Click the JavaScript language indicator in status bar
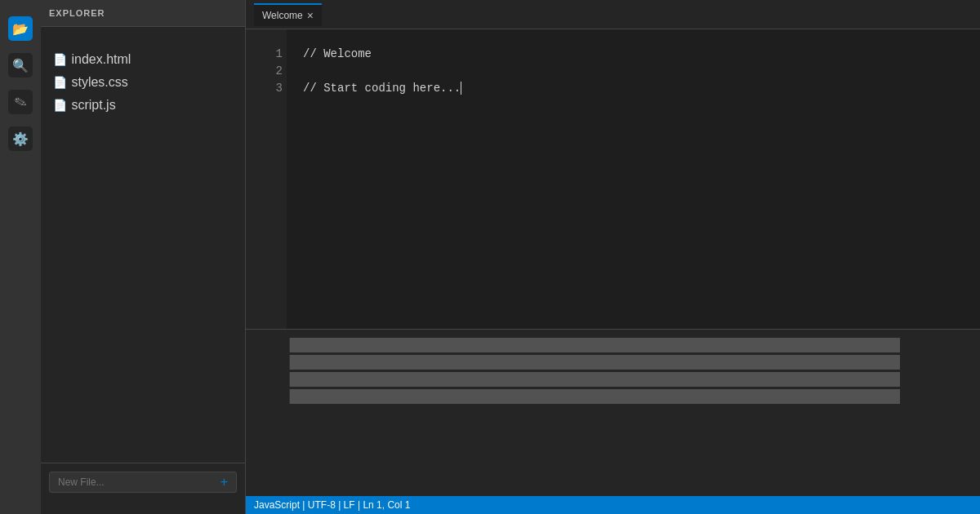The width and height of the screenshot is (980, 514). pos(276,505)
